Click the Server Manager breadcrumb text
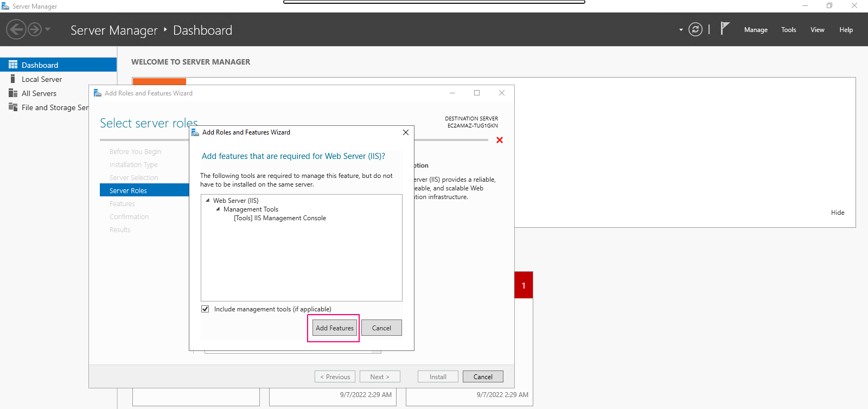Viewport: 868px width, 409px height. [x=114, y=30]
